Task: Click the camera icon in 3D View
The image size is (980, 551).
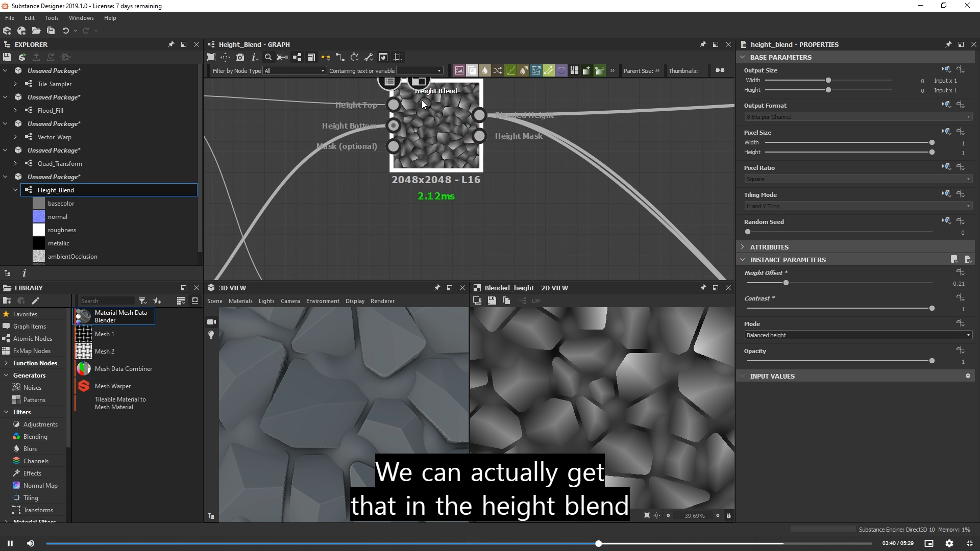Action: 211,322
